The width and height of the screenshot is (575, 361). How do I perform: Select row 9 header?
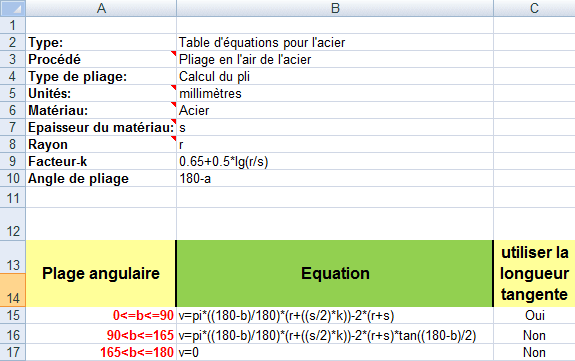point(13,161)
